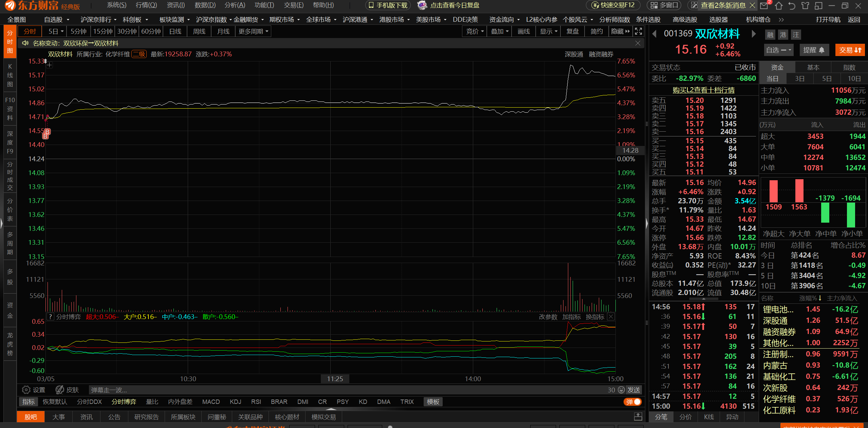868x428 pixels.
Task: Click the home icon in title bar
Action: click(779, 5)
